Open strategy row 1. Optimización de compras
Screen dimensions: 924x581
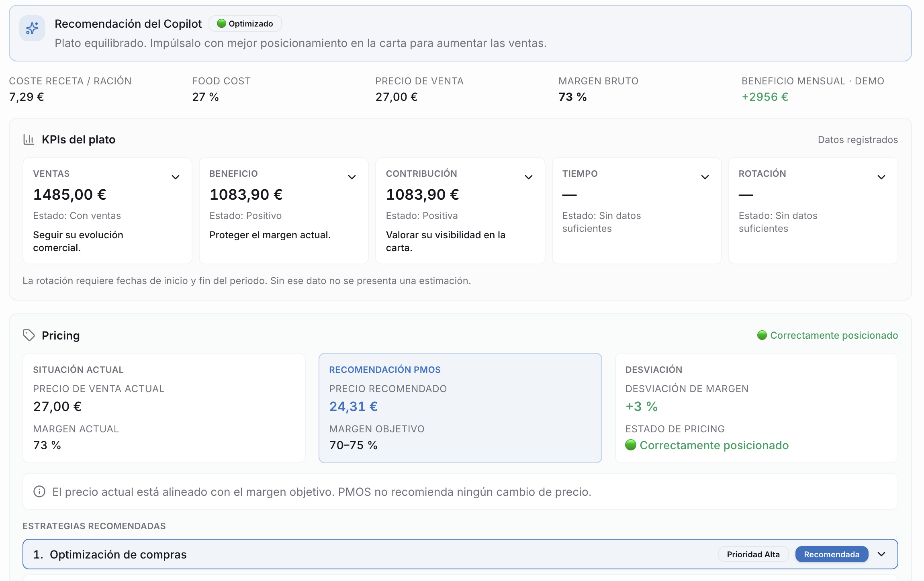460,554
